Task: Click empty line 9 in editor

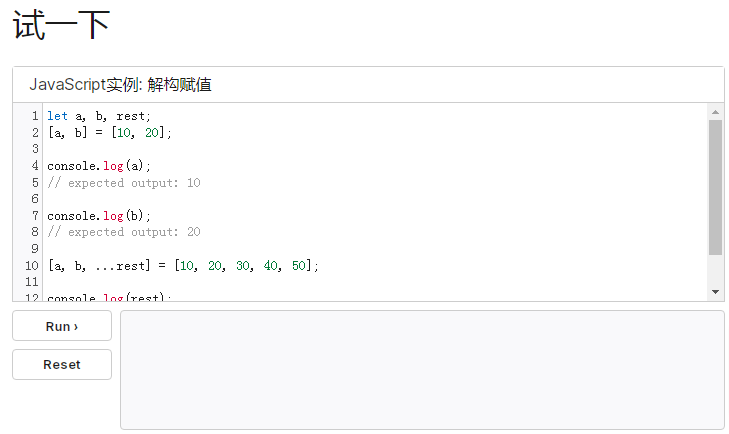Action: pyautogui.click(x=200, y=249)
